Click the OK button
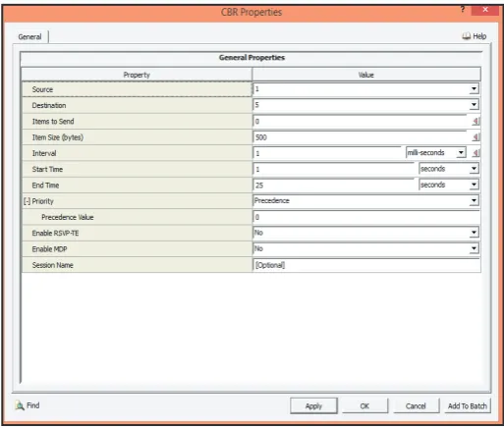The height and width of the screenshot is (428, 504). click(364, 406)
